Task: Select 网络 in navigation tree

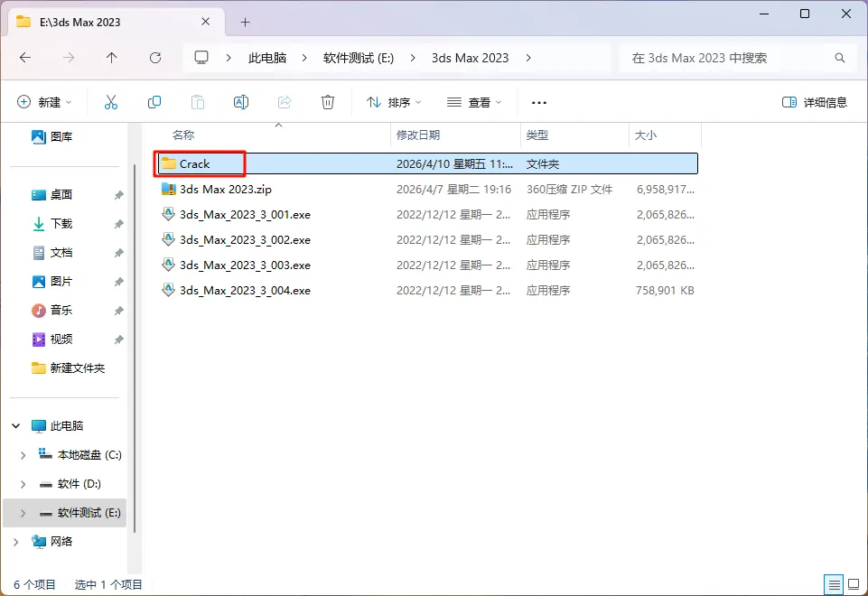Action: (52, 542)
